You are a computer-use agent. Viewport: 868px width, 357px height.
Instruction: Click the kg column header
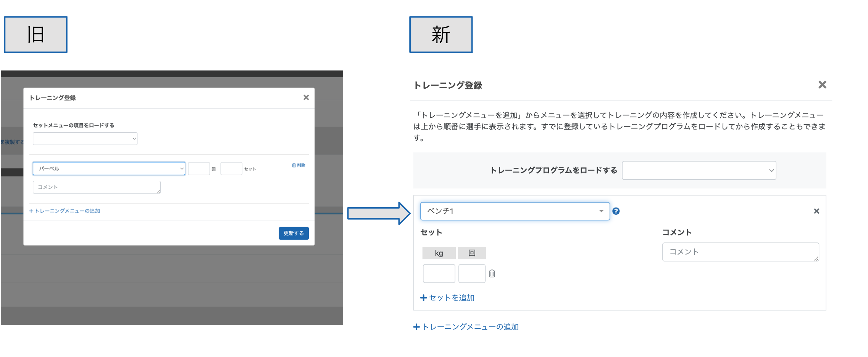tap(439, 253)
